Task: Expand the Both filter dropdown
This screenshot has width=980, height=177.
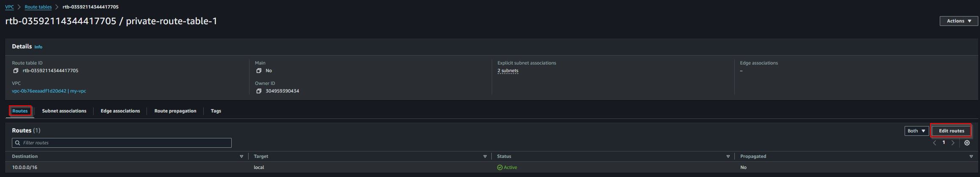Action: pos(916,131)
